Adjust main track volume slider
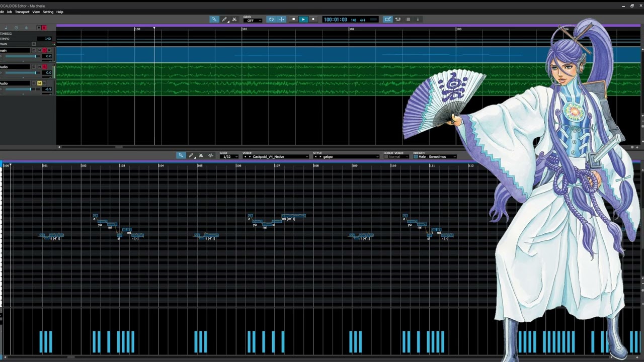The height and width of the screenshot is (362, 644). tap(23, 56)
